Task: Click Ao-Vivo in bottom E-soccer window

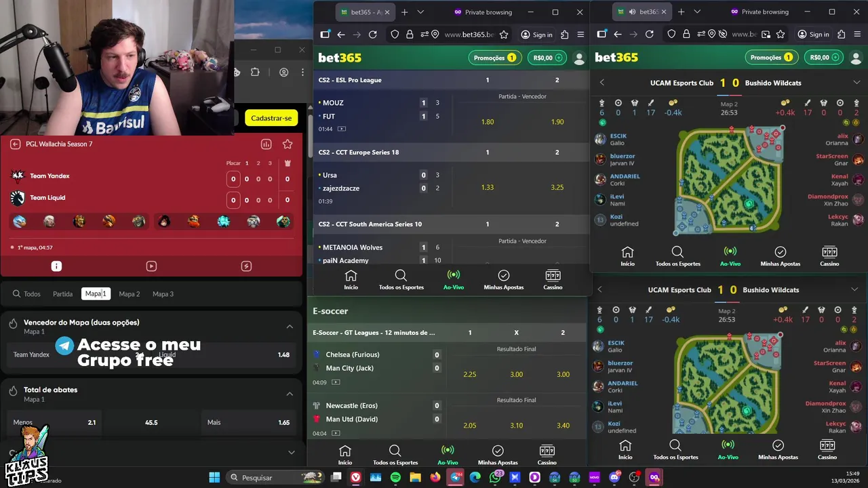Action: (448, 455)
